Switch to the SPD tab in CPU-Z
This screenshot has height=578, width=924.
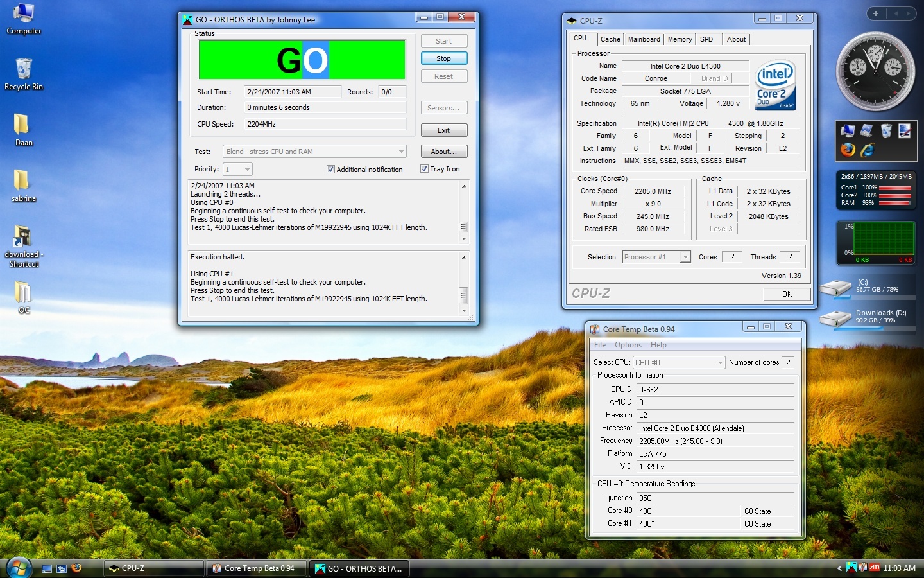tap(706, 39)
